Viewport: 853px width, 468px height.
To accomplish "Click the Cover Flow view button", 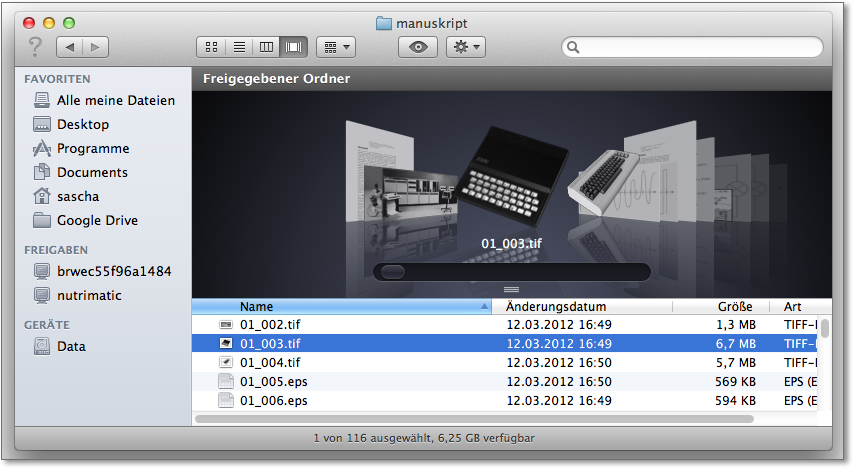I will pos(294,46).
